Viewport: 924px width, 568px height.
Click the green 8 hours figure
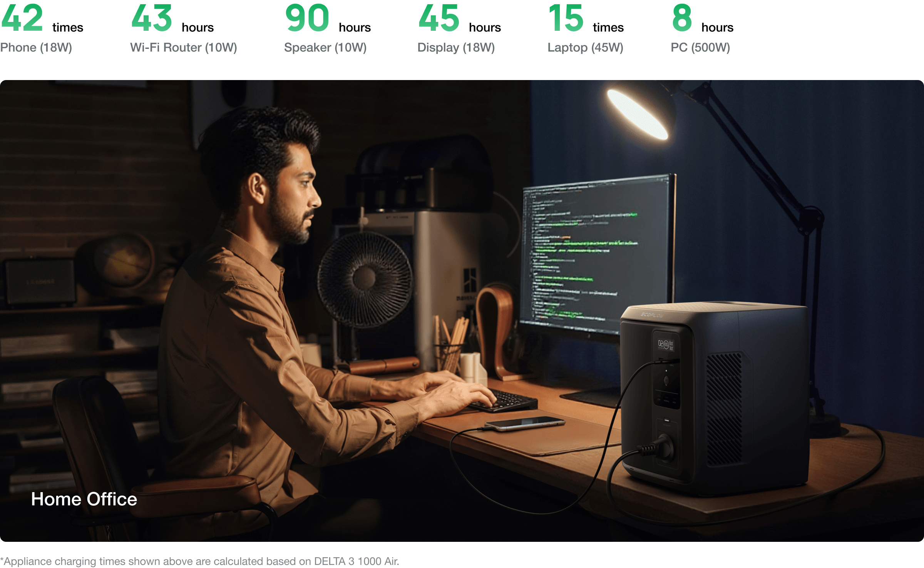coord(682,18)
